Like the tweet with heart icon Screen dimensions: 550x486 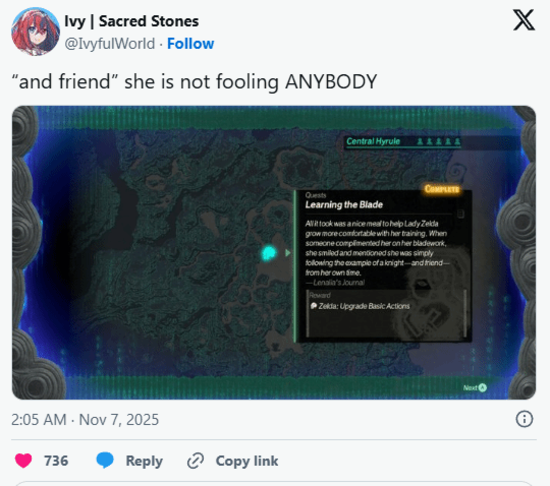[24, 460]
